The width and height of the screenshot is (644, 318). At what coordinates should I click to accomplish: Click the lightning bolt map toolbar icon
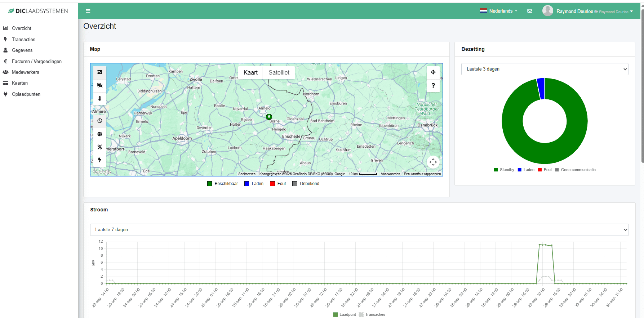point(100,160)
